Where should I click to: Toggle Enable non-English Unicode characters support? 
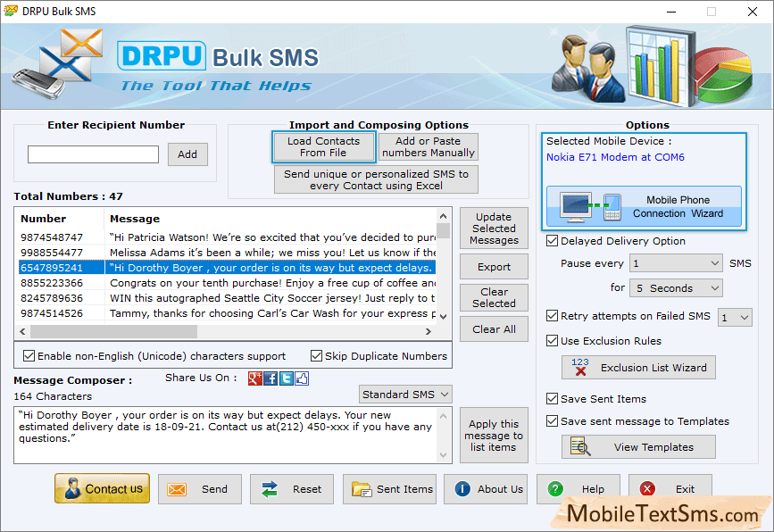pos(29,356)
